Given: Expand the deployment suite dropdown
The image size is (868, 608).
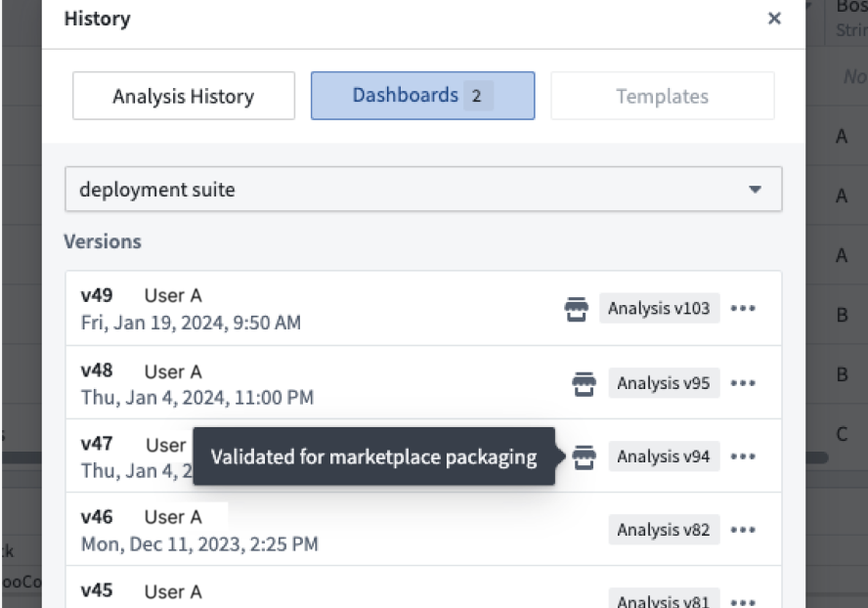Looking at the screenshot, I should (423, 190).
